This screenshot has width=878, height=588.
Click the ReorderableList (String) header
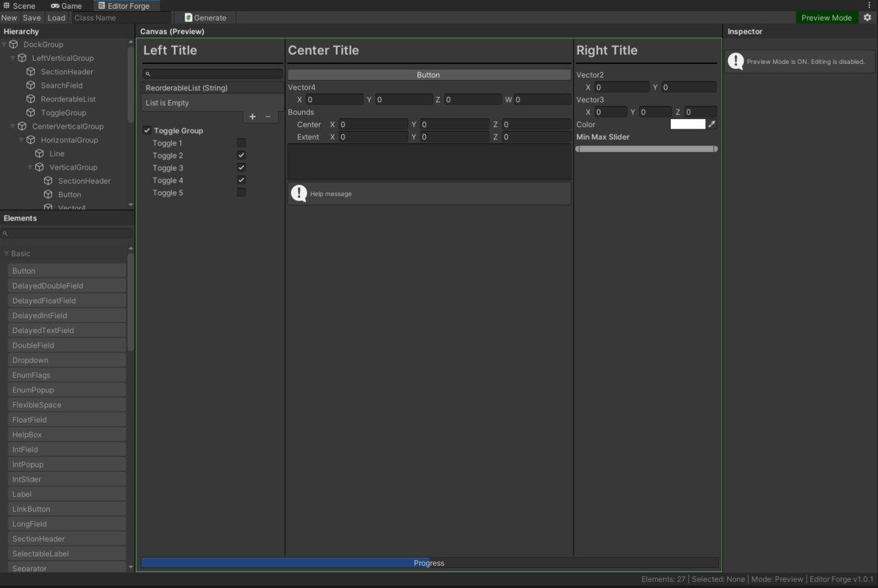pyautogui.click(x=213, y=88)
